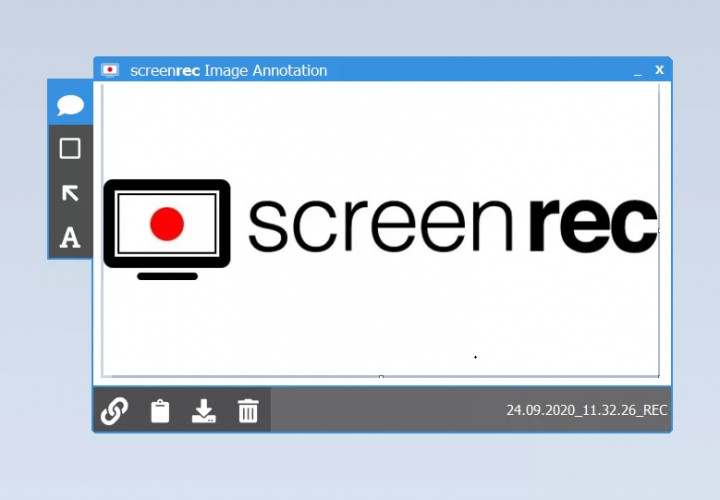The width and height of the screenshot is (720, 500).
Task: Click the bold 'rec' word in image
Action: click(594, 226)
